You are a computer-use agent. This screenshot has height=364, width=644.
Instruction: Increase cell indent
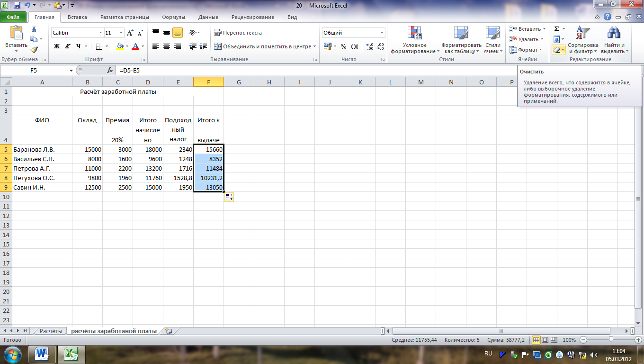[203, 46]
